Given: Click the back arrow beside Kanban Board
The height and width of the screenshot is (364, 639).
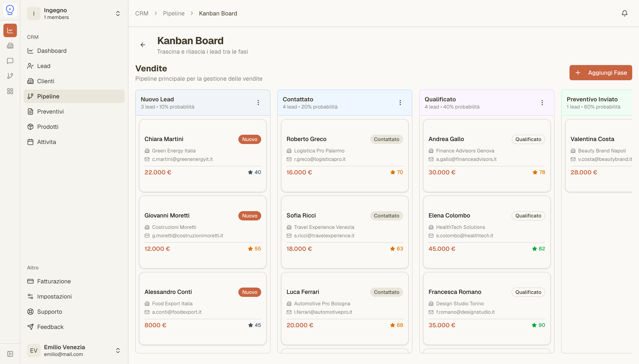Looking at the screenshot, I should click(143, 45).
